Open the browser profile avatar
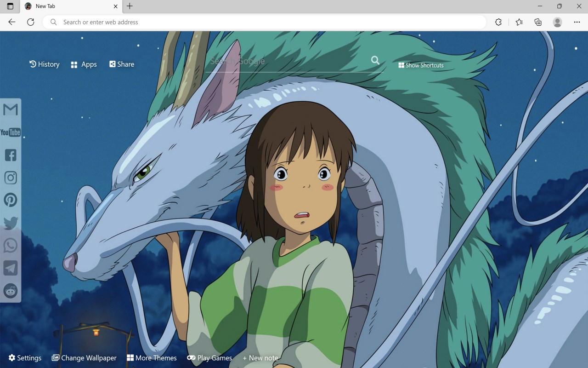 pyautogui.click(x=557, y=22)
